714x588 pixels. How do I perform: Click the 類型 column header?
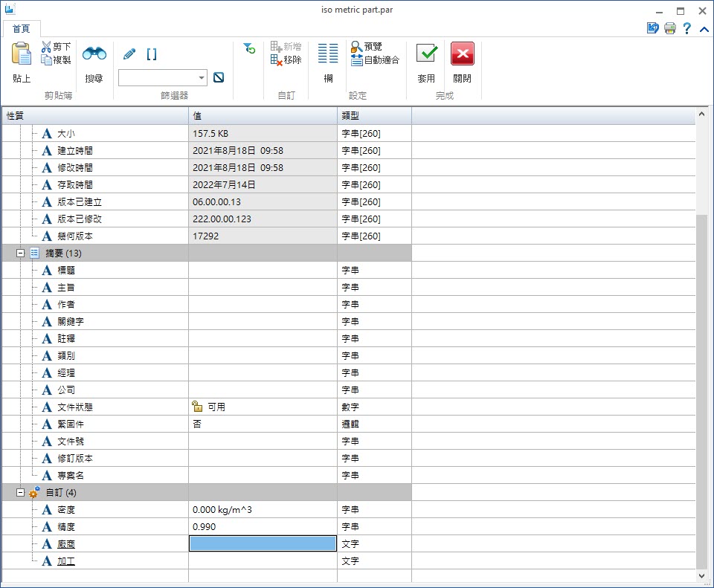[374, 116]
